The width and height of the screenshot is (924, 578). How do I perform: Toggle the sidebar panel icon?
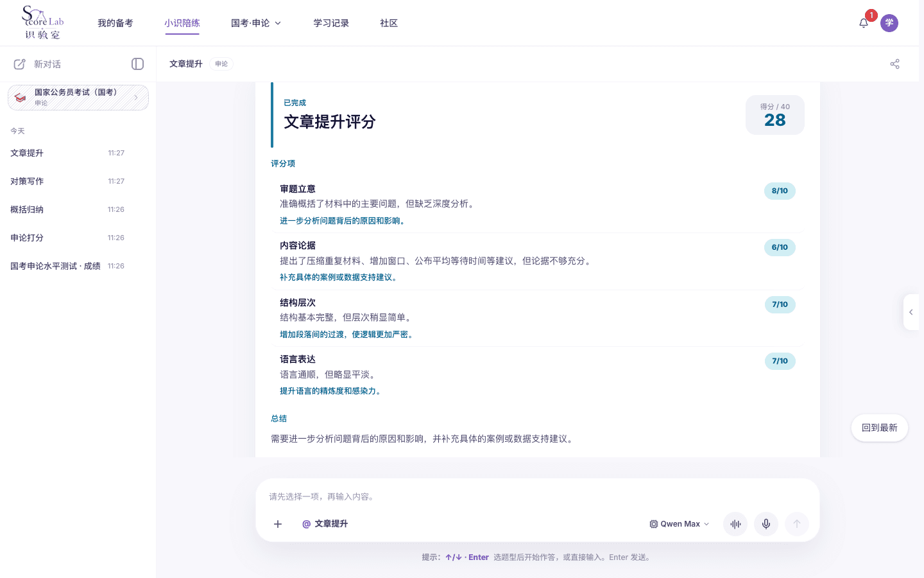click(137, 64)
